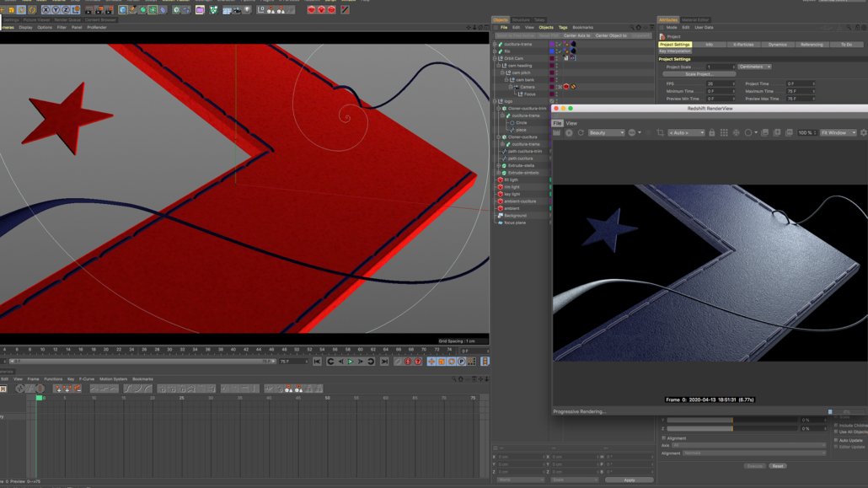Click the red slash icon in top toolbar
The height and width of the screenshot is (488, 868).
tap(345, 10)
